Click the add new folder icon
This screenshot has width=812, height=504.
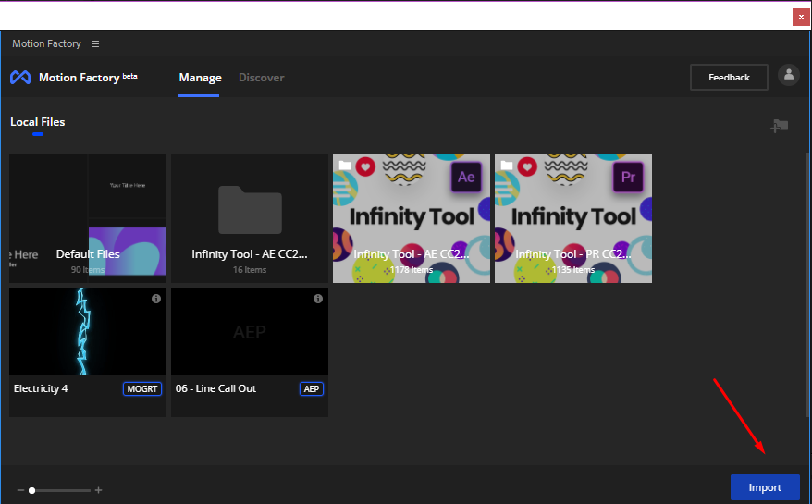coord(780,126)
